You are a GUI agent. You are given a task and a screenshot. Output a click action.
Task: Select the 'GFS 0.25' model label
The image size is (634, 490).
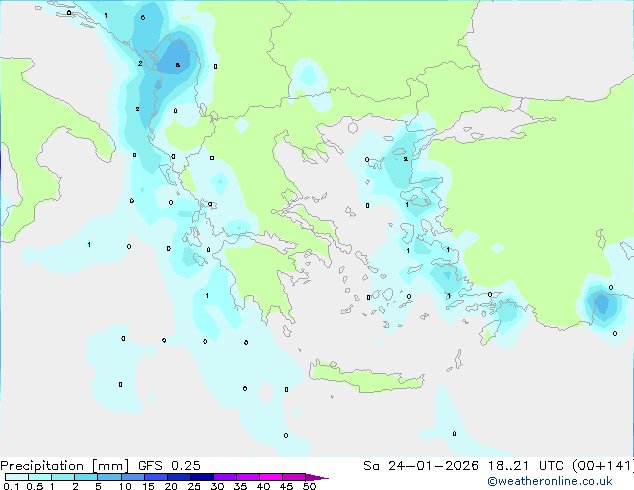tap(169, 466)
